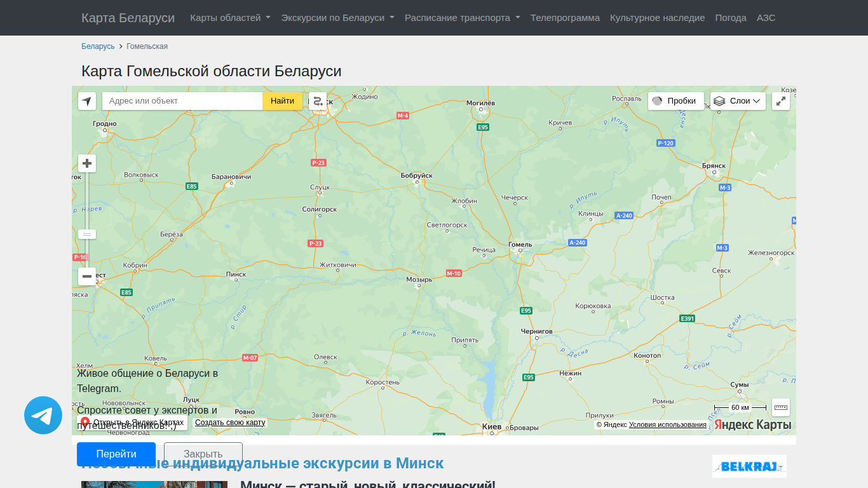Open the Культурное наследие page
Viewport: 868px width, 488px height.
point(658,18)
